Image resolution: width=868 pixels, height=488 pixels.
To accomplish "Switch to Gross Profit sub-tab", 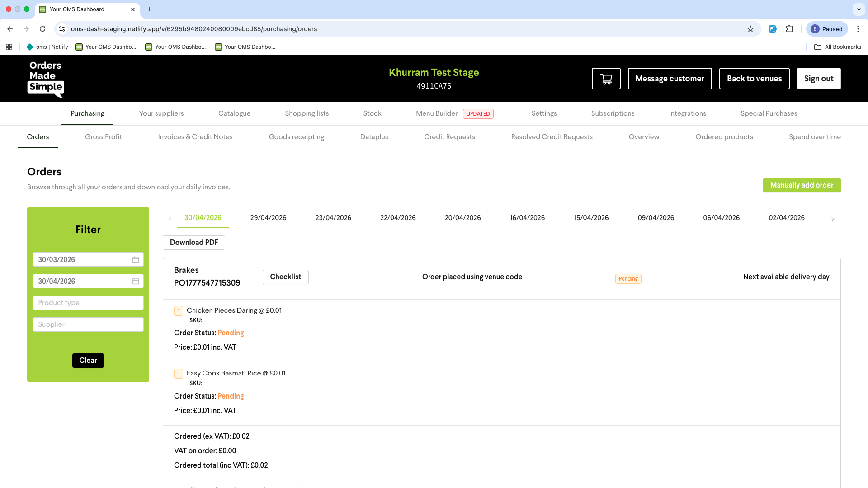I will click(x=104, y=137).
